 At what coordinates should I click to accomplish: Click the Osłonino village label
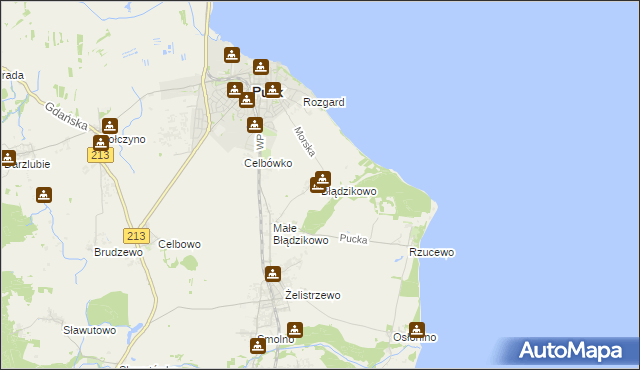[415, 337]
